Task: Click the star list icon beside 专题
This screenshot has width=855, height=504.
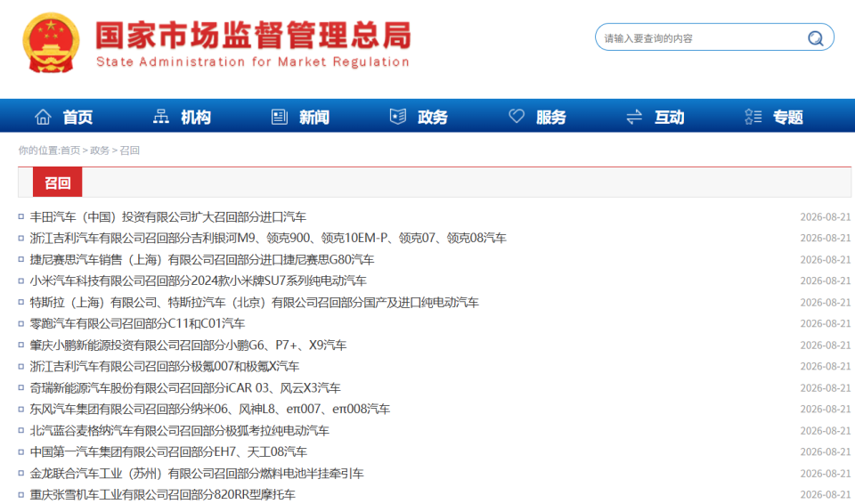Action: click(753, 117)
